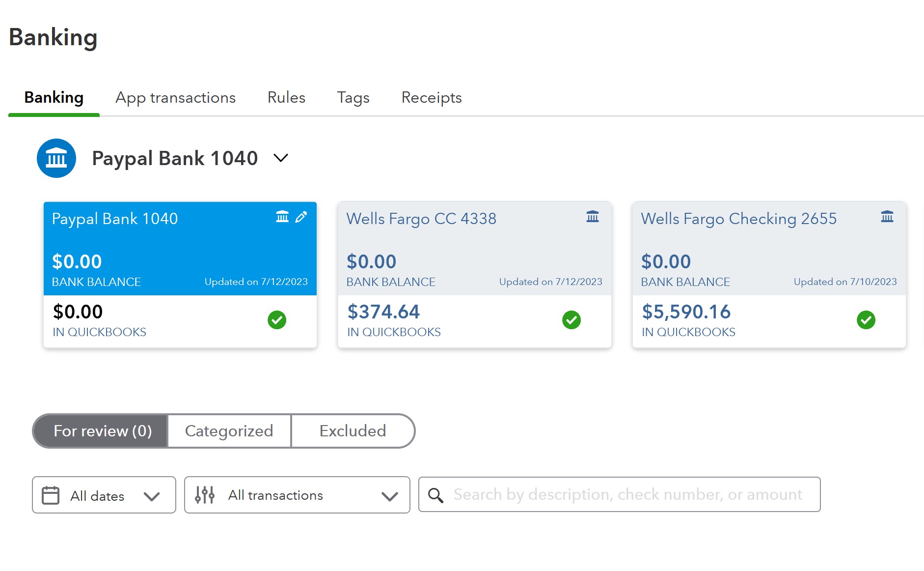
Task: Click the pencil edit icon on Paypal card
Action: 301,217
